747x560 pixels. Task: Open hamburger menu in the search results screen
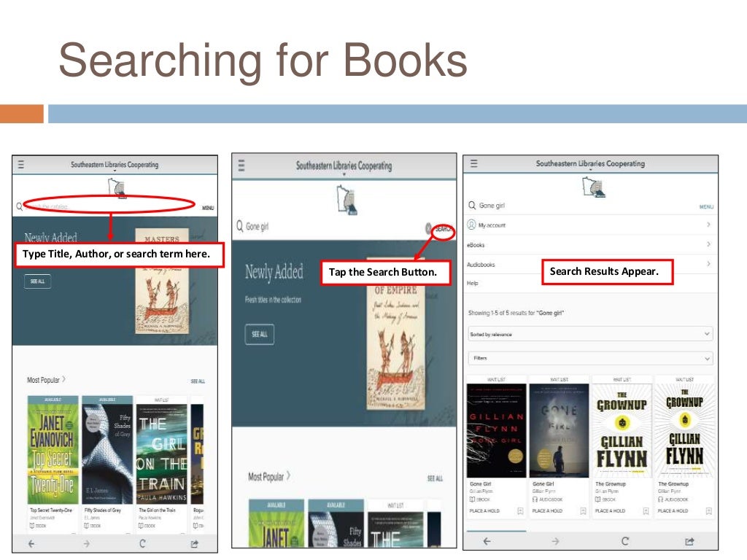[473, 163]
